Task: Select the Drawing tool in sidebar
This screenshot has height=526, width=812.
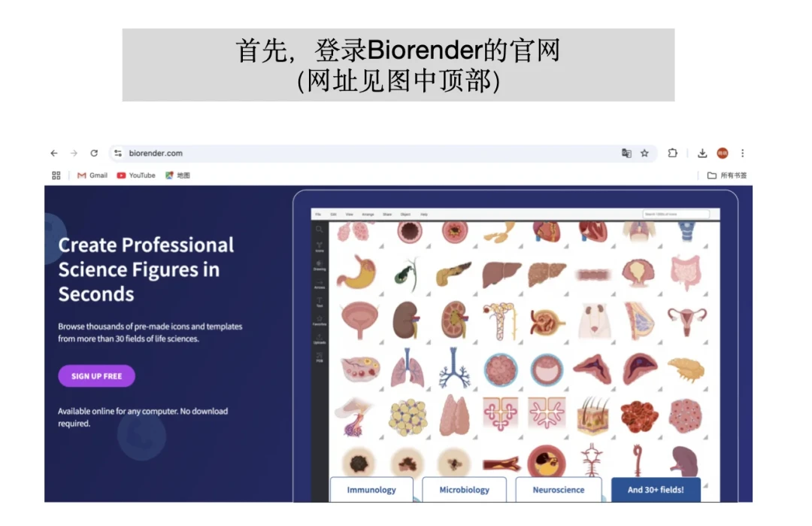Action: pos(319,266)
